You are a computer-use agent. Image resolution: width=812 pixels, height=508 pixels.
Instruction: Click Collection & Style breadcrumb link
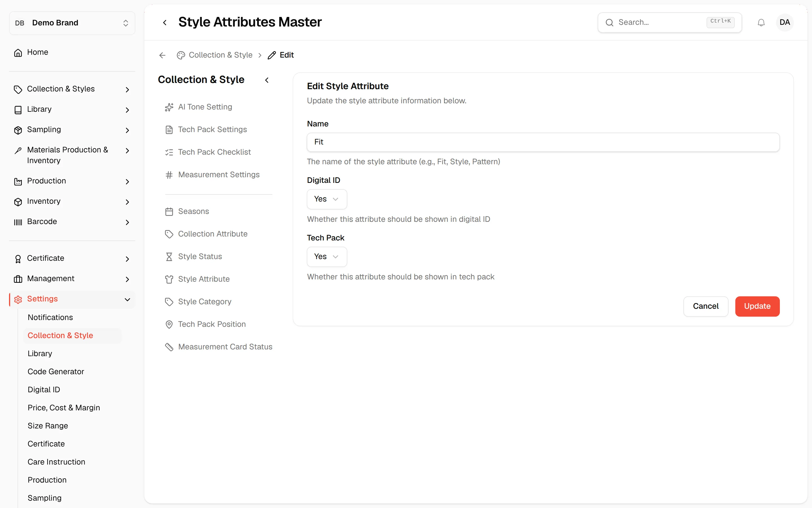[x=220, y=55]
